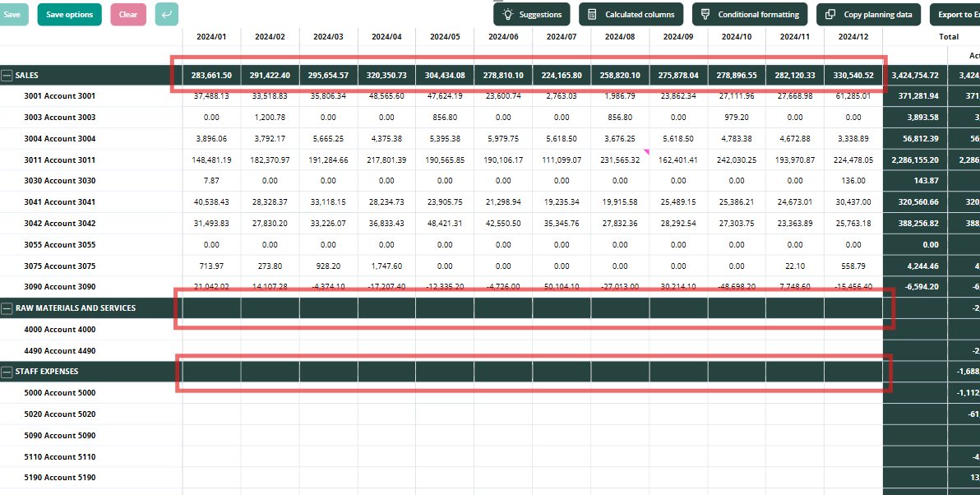Click the undo arrow icon button
The width and height of the screenshot is (980, 495).
pyautogui.click(x=166, y=14)
